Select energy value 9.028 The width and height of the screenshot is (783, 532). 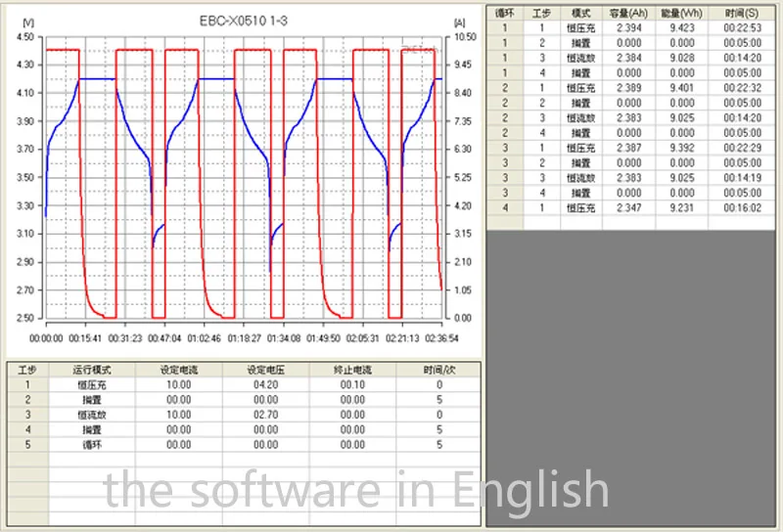(x=682, y=58)
